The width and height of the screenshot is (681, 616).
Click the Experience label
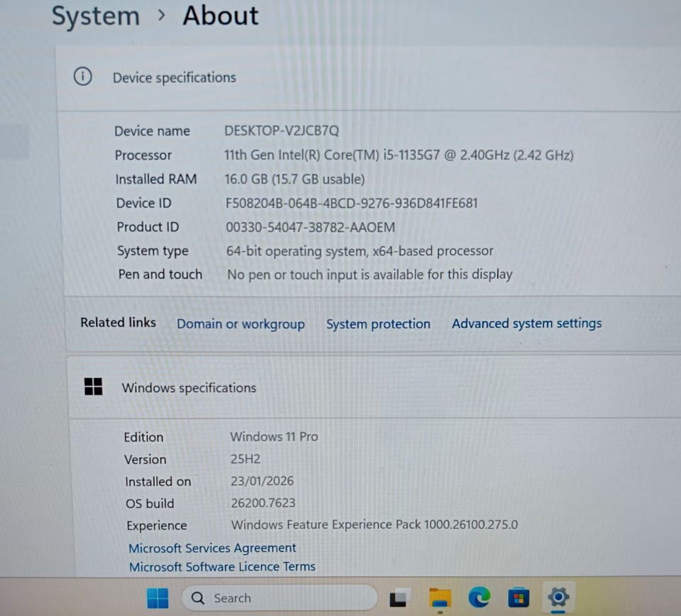coord(157,526)
